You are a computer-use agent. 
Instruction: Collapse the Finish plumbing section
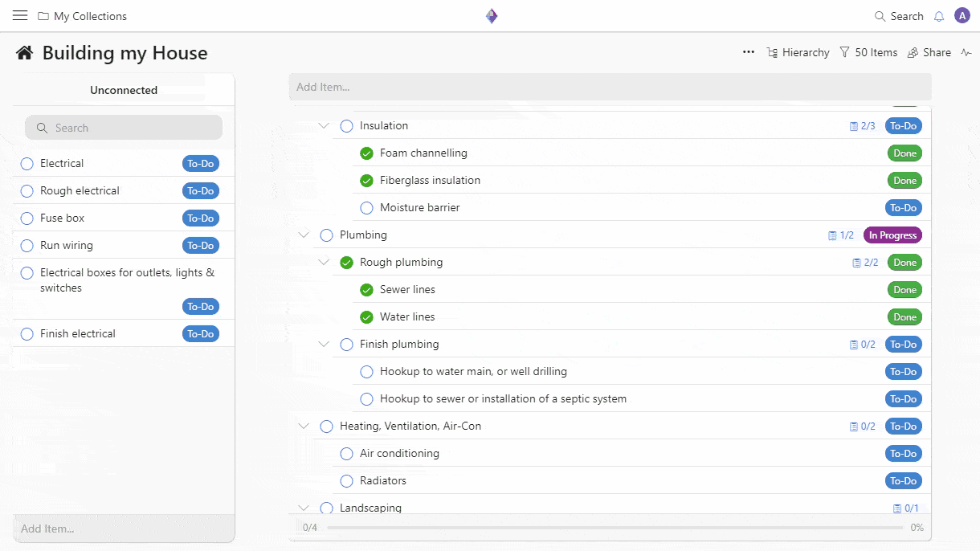[324, 345]
